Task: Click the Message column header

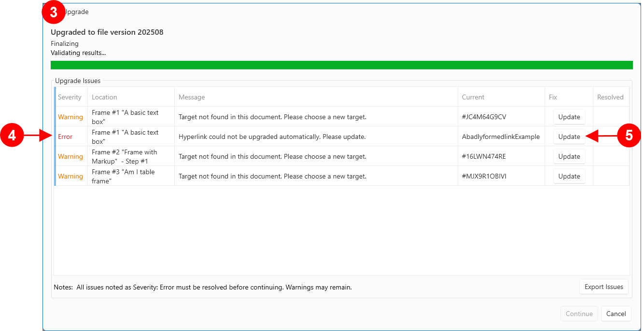Action: pos(192,97)
